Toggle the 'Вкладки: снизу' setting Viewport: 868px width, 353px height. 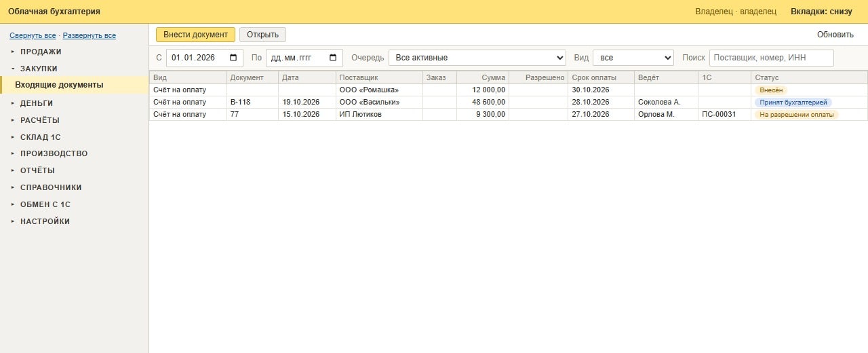[x=821, y=12]
